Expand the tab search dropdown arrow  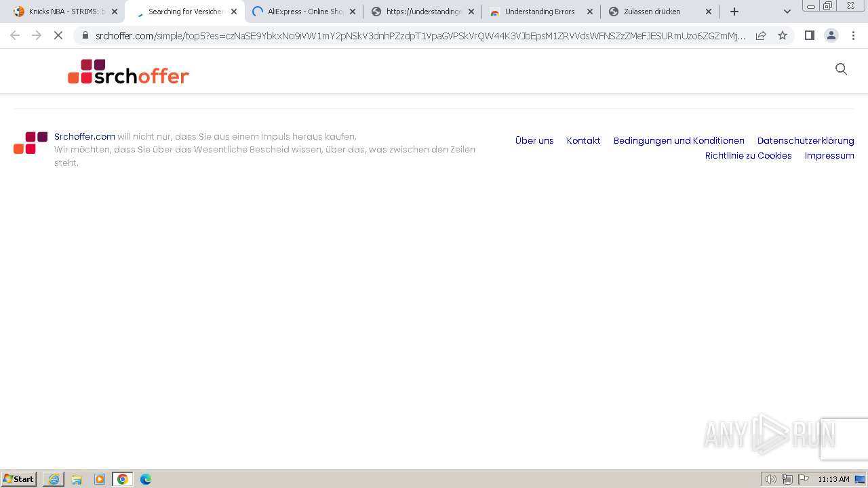pyautogui.click(x=787, y=12)
